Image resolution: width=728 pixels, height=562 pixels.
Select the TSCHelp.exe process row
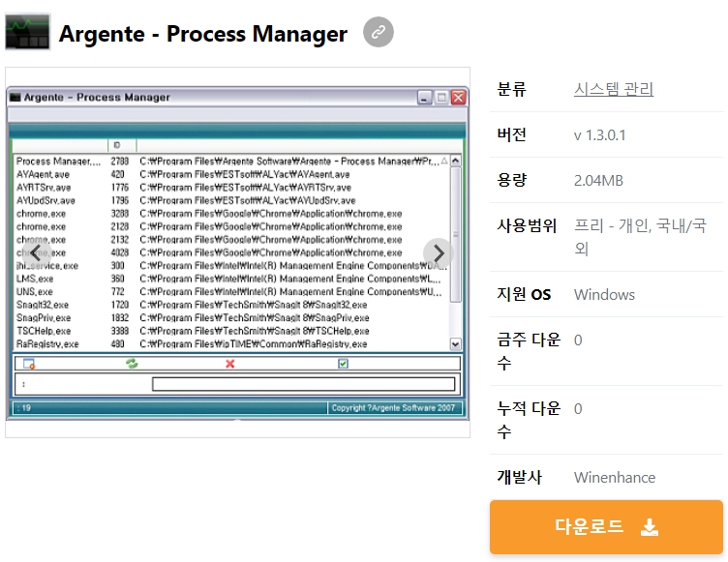pyautogui.click(x=230, y=331)
